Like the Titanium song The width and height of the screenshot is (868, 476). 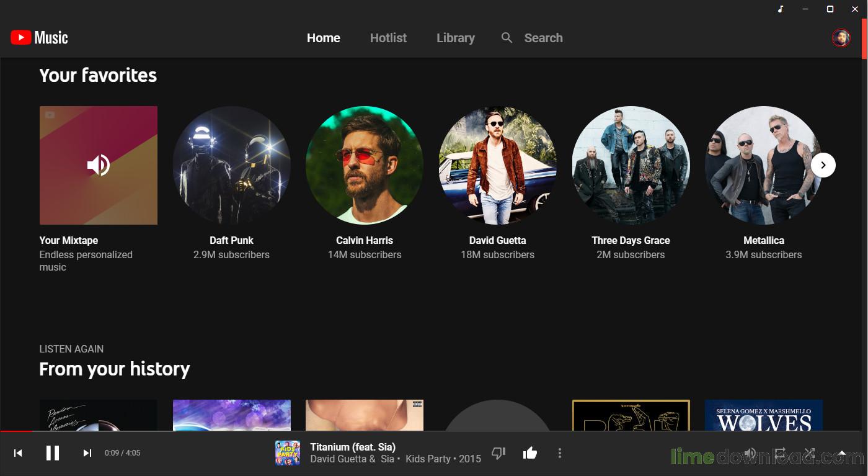(529, 453)
